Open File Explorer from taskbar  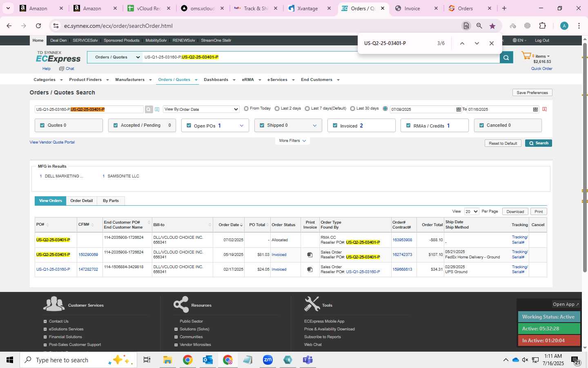(167, 360)
